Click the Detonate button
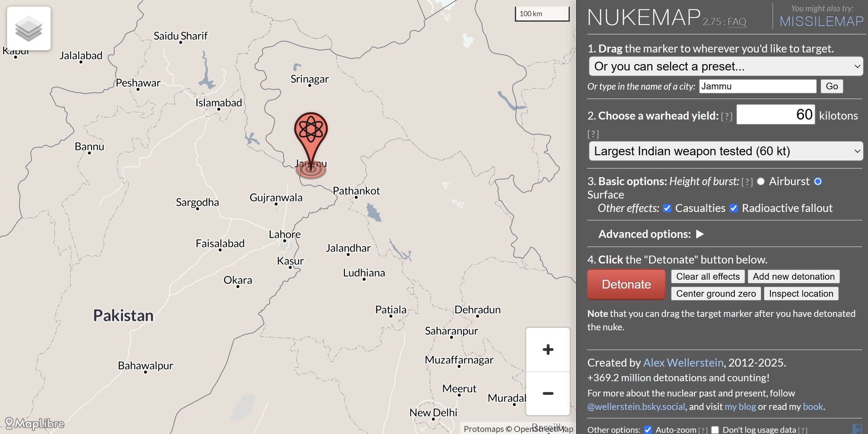 point(626,284)
